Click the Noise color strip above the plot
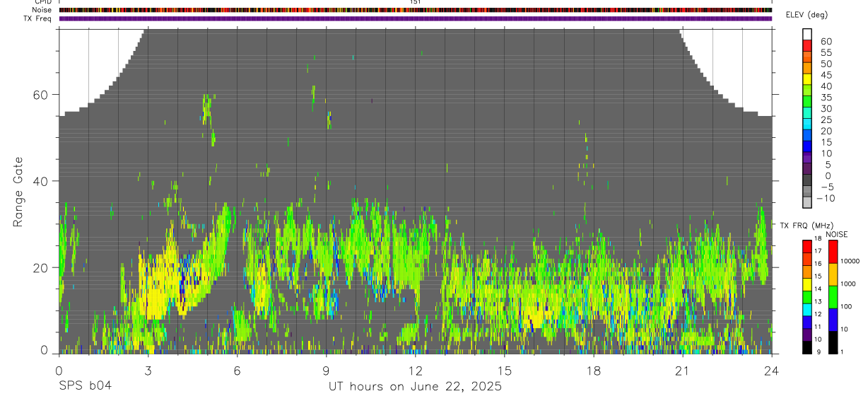Viewport: 868px width, 401px height. coord(416,11)
